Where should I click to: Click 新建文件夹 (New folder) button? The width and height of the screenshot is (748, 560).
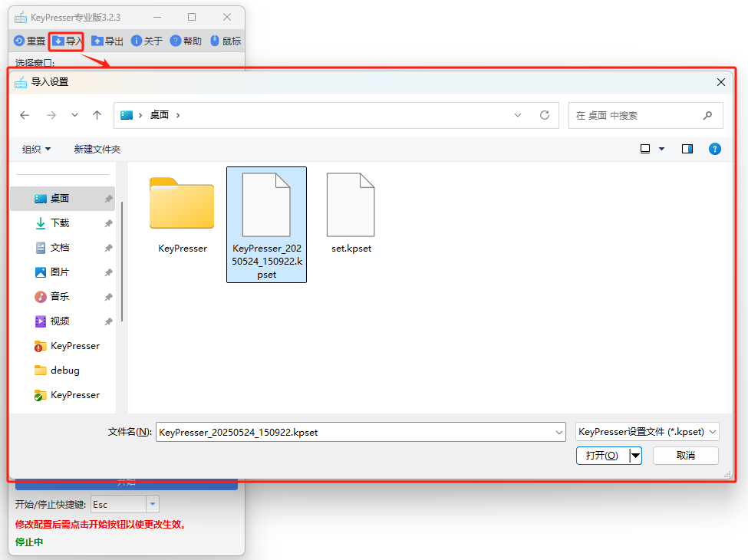coord(97,150)
